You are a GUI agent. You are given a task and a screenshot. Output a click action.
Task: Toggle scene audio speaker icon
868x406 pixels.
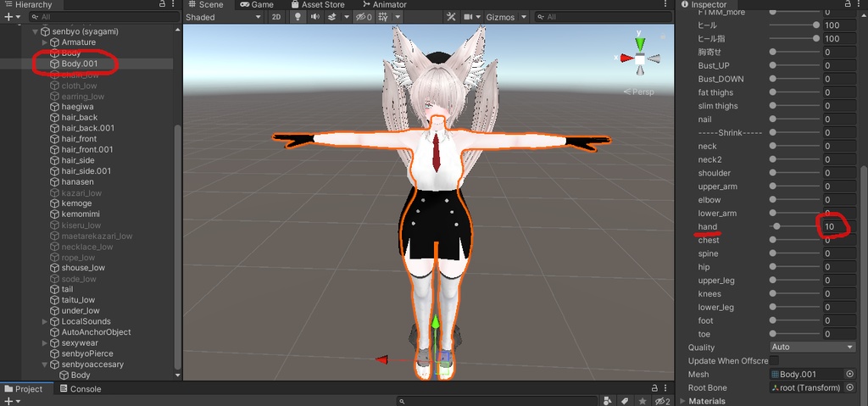pyautogui.click(x=315, y=17)
